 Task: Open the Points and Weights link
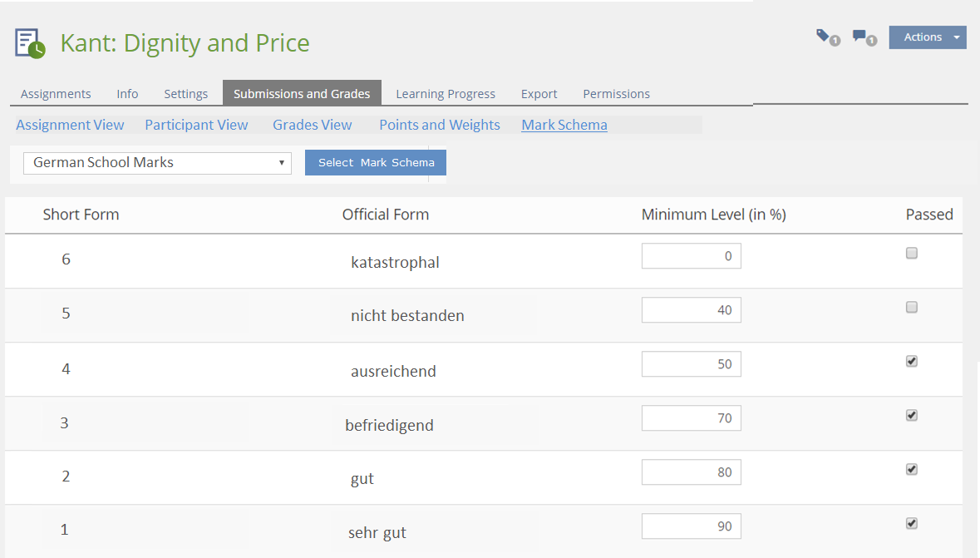click(439, 125)
